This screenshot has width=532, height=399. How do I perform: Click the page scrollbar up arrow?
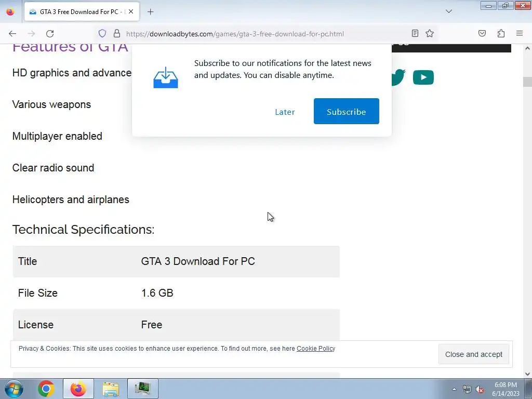527,48
